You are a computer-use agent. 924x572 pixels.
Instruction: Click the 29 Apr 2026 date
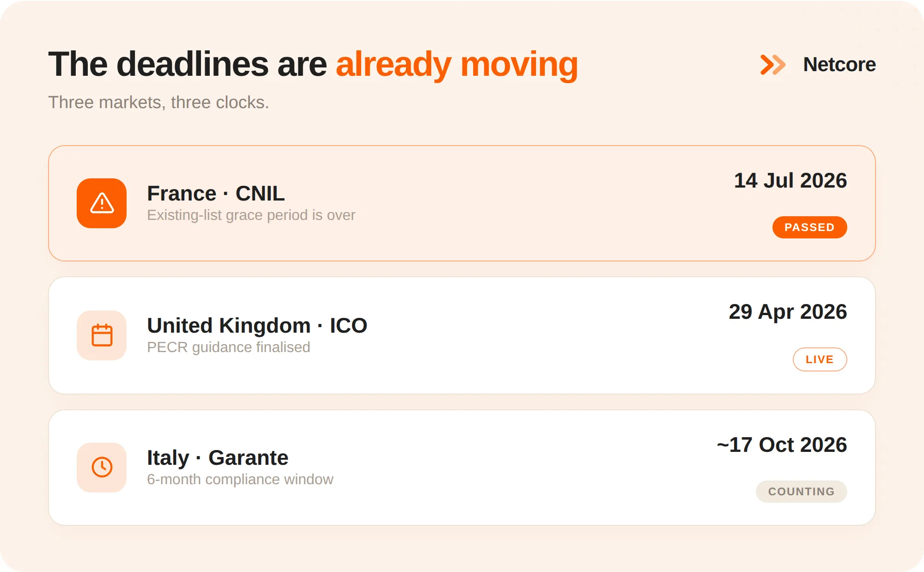click(x=788, y=312)
